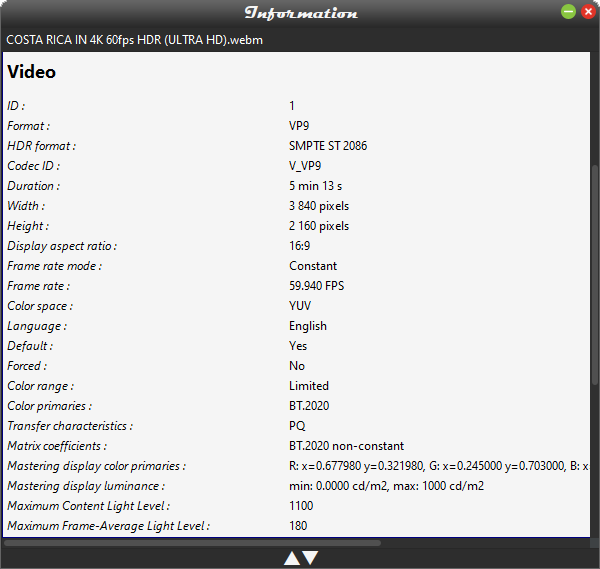The image size is (600, 569).
Task: Click the Mastering display luminance value
Action: tap(386, 486)
